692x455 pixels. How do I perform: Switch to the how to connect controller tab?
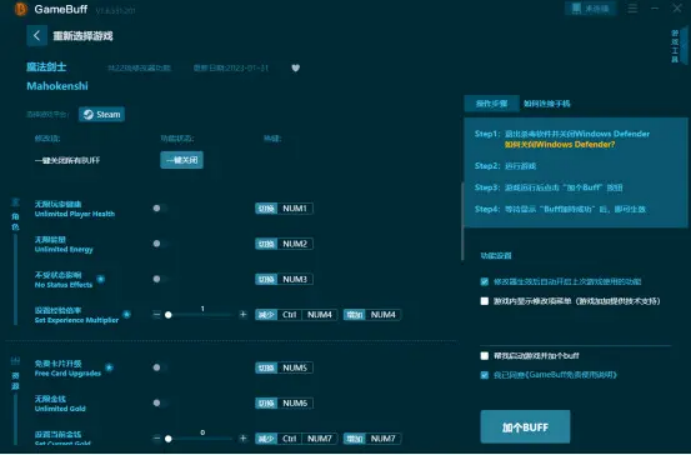point(547,104)
